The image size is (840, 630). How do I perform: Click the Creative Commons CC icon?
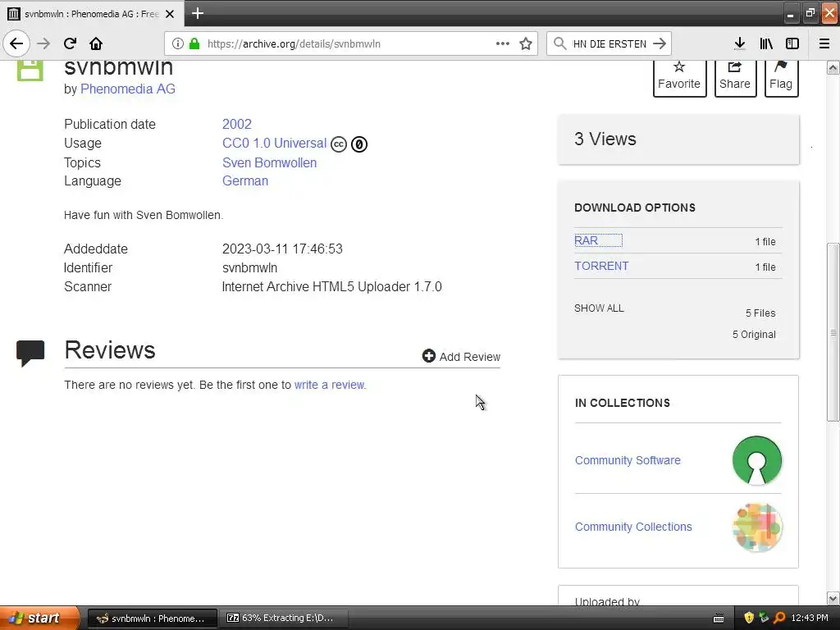point(339,144)
